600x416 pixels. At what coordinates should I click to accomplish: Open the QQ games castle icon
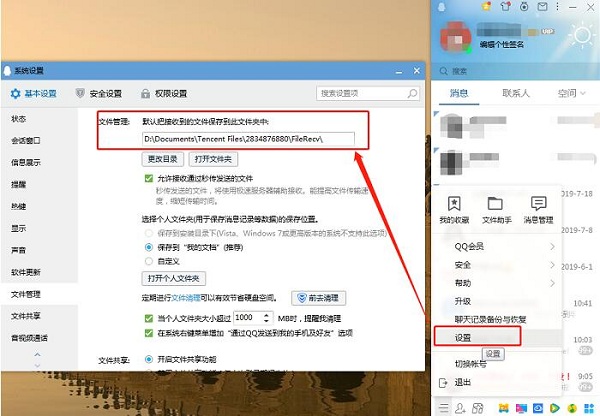click(x=504, y=408)
